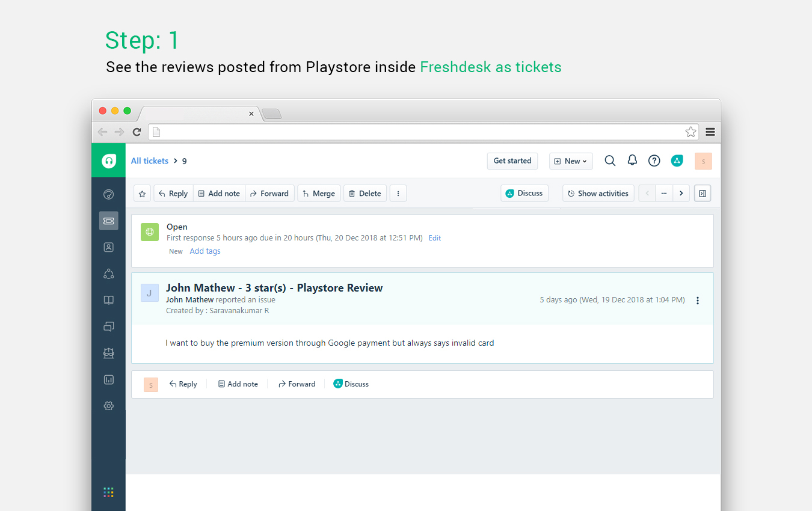This screenshot has width=812, height=511.
Task: Toggle the side panel collapse icon
Action: (x=702, y=193)
